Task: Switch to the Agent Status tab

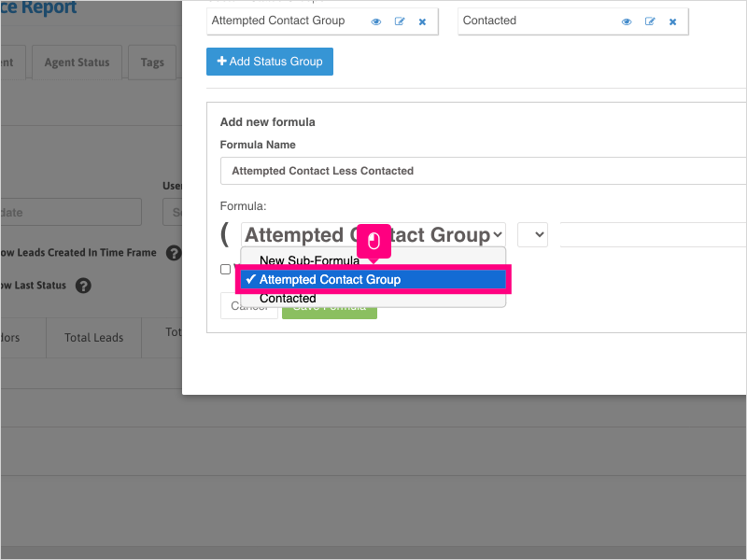Action: pyautogui.click(x=78, y=63)
